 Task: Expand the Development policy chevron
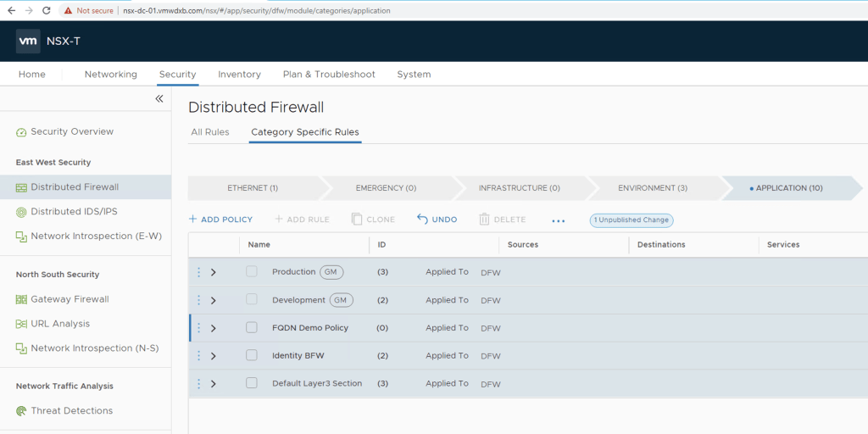pos(214,300)
